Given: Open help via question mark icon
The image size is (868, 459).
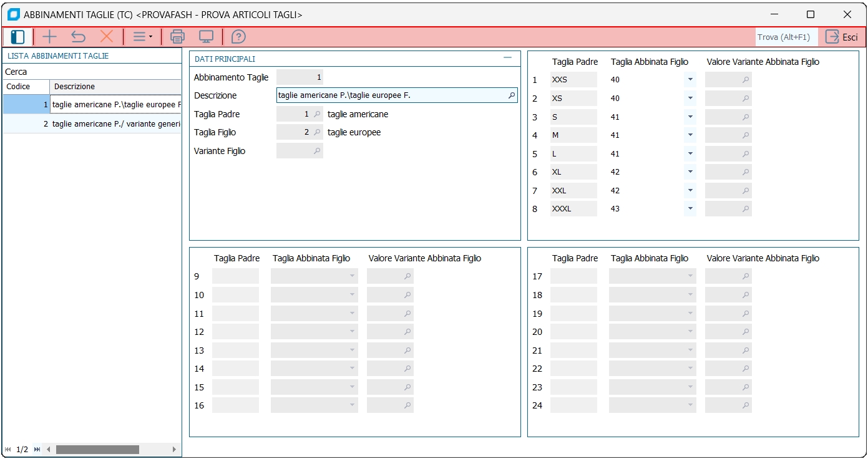Looking at the screenshot, I should point(238,37).
